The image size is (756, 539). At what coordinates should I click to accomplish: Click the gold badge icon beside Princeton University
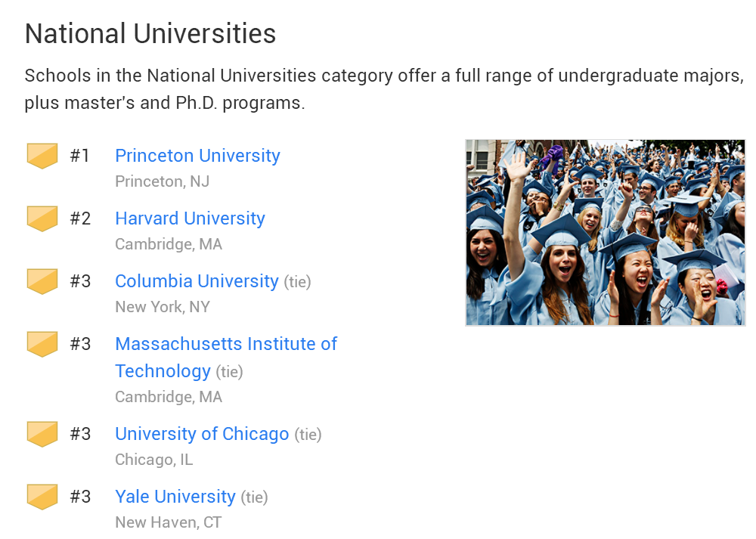(x=42, y=156)
